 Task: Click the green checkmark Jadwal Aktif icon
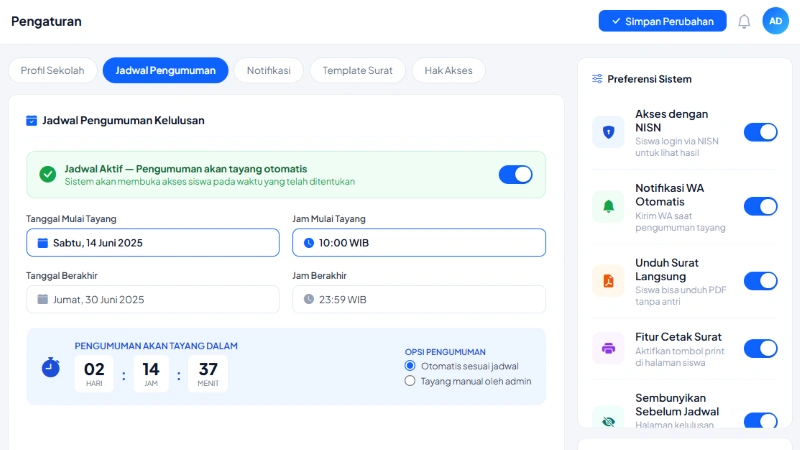(x=47, y=174)
